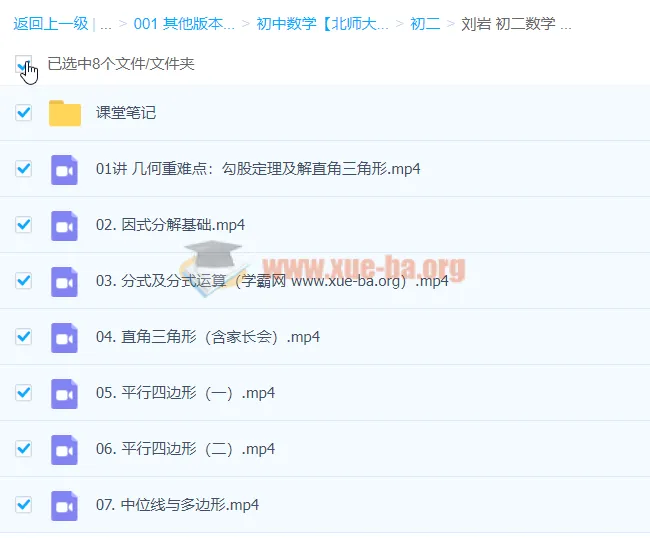Screen dimensions: 650x538
Task: Click the 课堂笔记 folder icon
Action: click(x=65, y=113)
